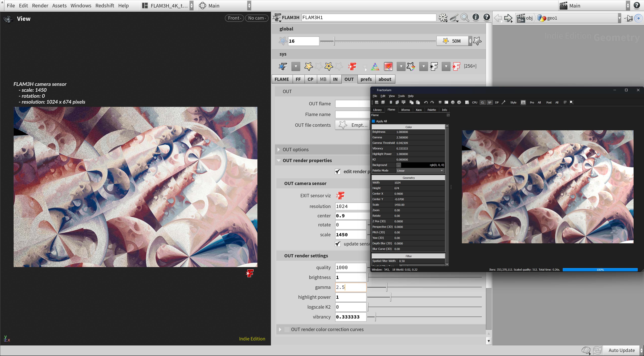Toggle the Apply All checkbox in Fractorium

point(373,121)
